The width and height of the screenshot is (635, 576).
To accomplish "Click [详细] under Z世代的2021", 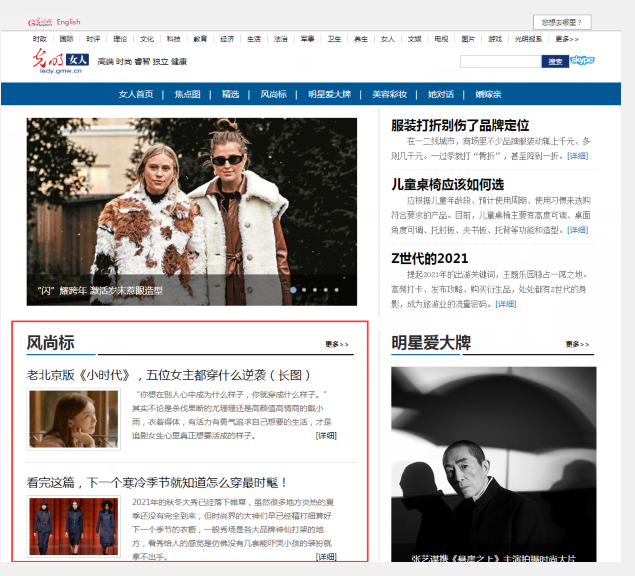I will click(x=506, y=304).
